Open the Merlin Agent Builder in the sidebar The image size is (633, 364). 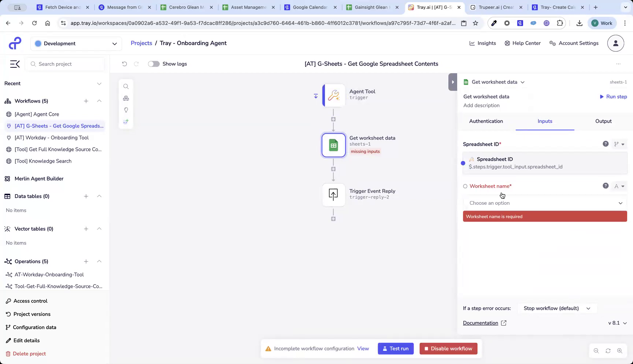pyautogui.click(x=38, y=179)
